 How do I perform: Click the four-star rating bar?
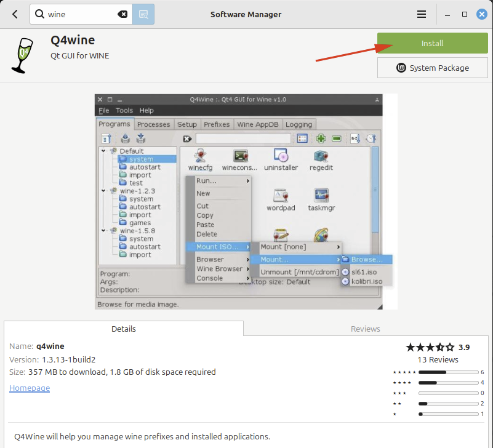448,383
